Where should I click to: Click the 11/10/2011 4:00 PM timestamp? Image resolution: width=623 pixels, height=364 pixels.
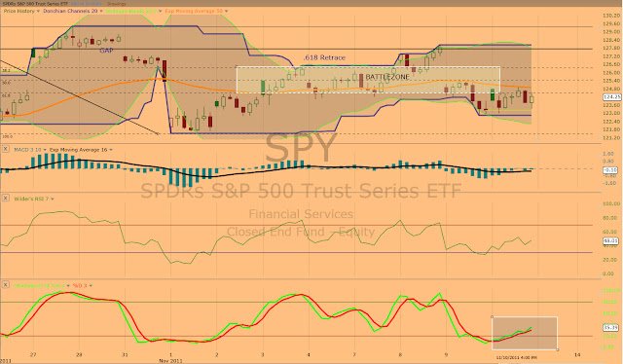click(517, 357)
